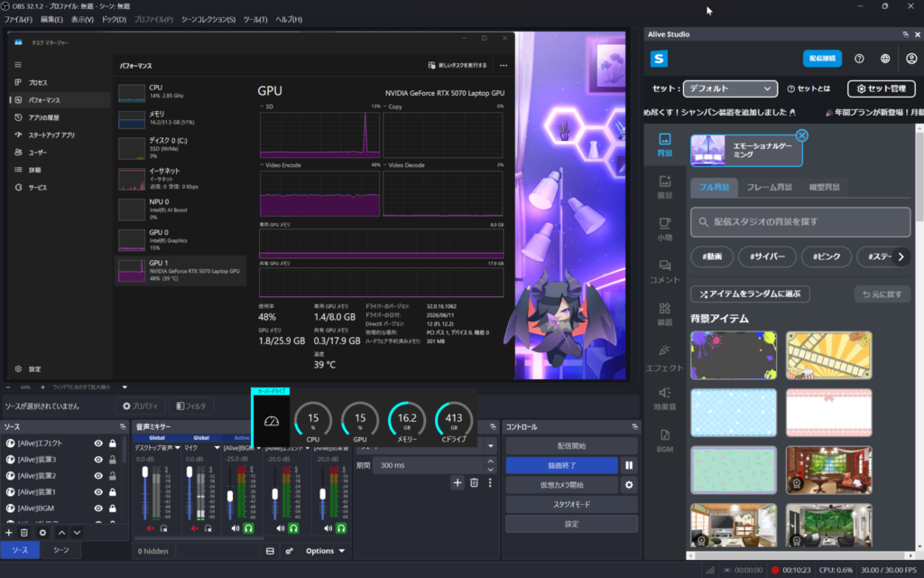Open Alive Studio language globe icon
924x578 pixels.
[885, 59]
